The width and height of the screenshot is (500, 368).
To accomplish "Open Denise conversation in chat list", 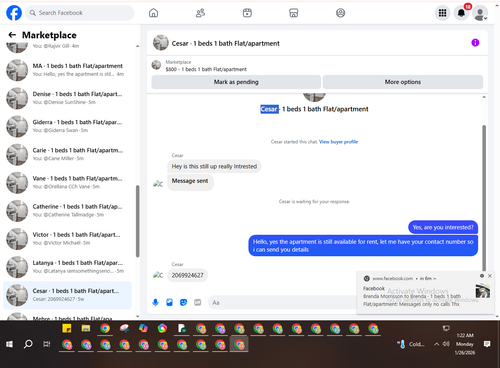I will point(67,98).
